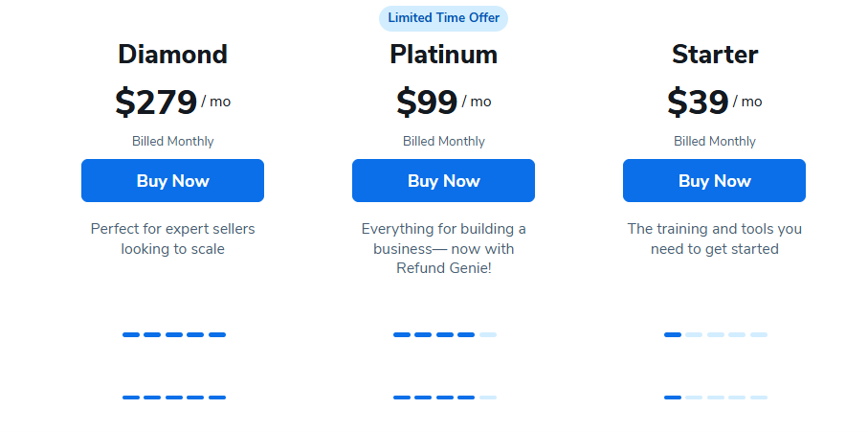Click "Perfect for expert sellers" description text

click(x=172, y=239)
